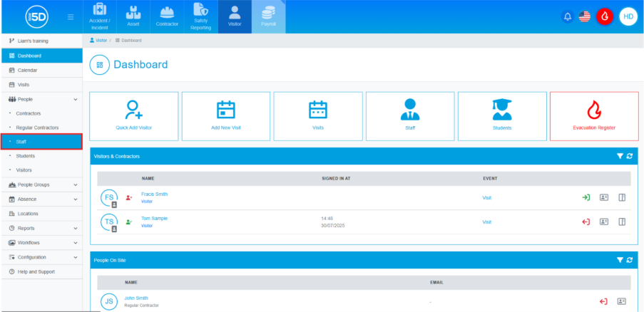The image size is (644, 312).
Task: Open the Evacuation Register tile
Action: tap(593, 116)
